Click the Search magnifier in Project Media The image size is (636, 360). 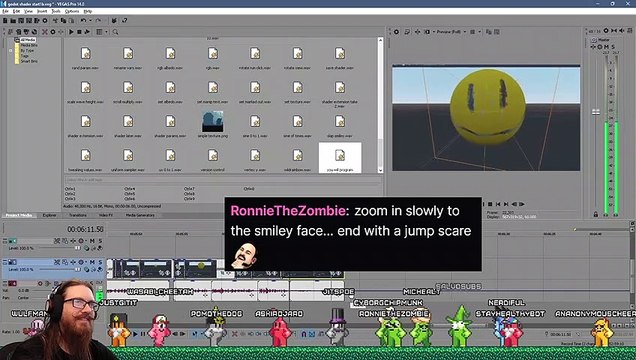(x=116, y=32)
